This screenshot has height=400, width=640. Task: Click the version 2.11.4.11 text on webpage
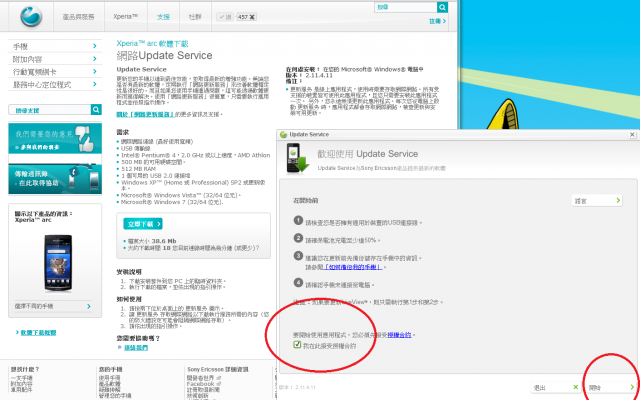tap(319, 76)
